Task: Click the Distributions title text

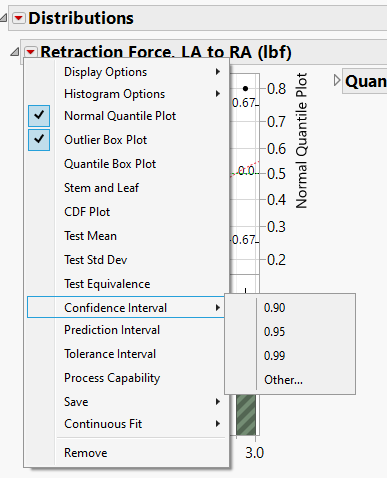Action: click(x=81, y=18)
